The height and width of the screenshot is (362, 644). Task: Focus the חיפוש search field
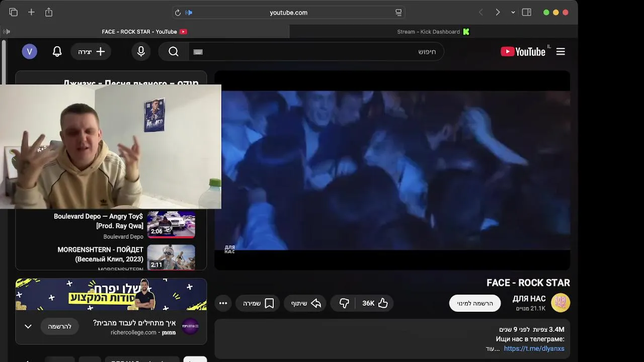click(x=316, y=52)
